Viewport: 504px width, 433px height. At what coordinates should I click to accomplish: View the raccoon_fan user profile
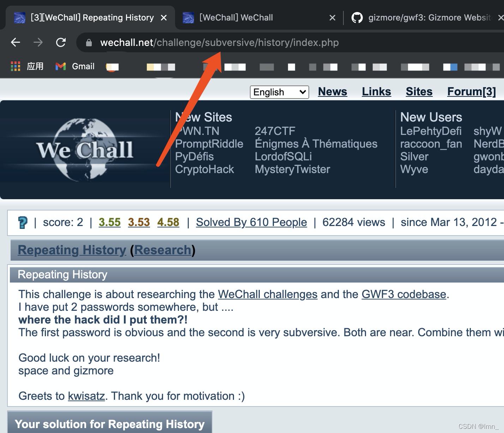click(x=431, y=144)
